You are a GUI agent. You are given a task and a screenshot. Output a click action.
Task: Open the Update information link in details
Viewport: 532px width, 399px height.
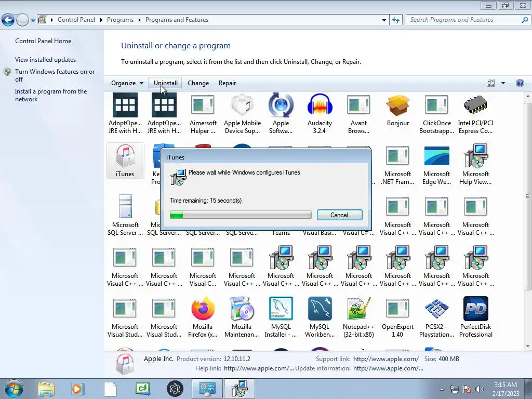pyautogui.click(x=388, y=368)
